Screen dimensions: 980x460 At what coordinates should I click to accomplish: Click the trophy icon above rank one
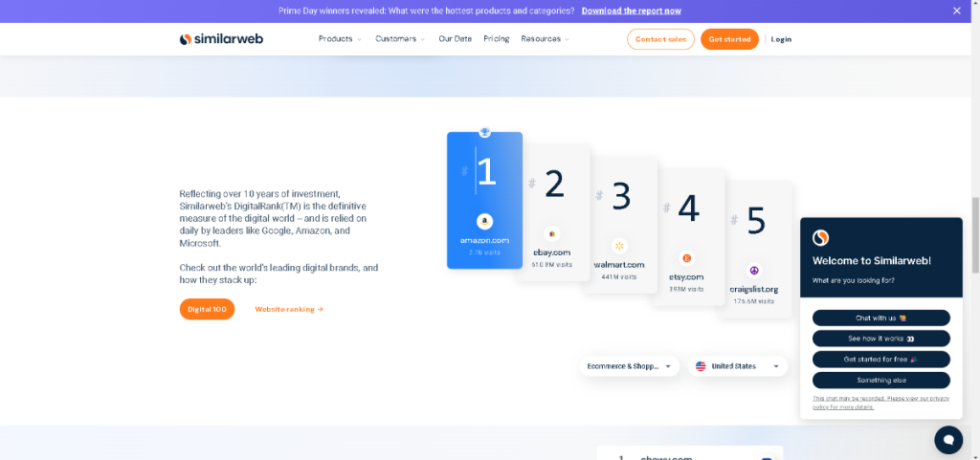(484, 132)
